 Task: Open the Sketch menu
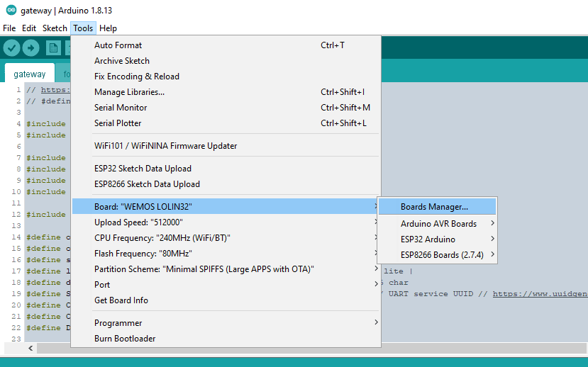point(55,28)
